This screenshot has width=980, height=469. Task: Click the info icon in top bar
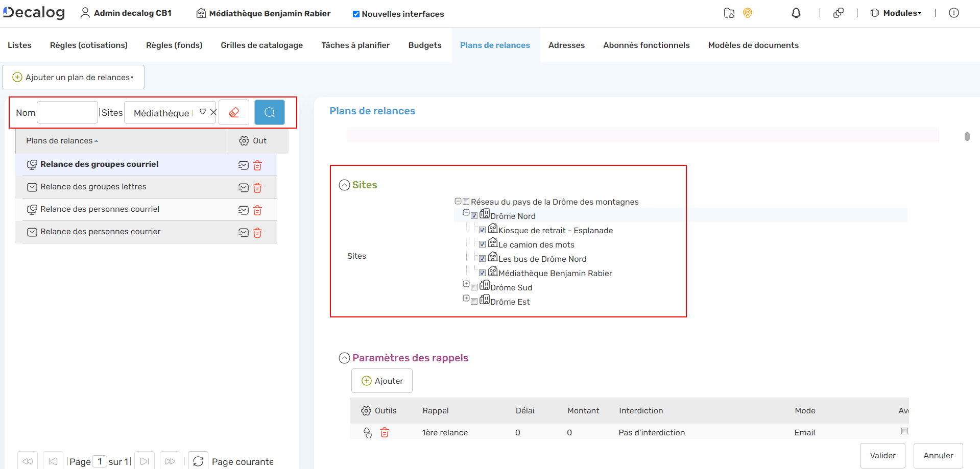[953, 13]
